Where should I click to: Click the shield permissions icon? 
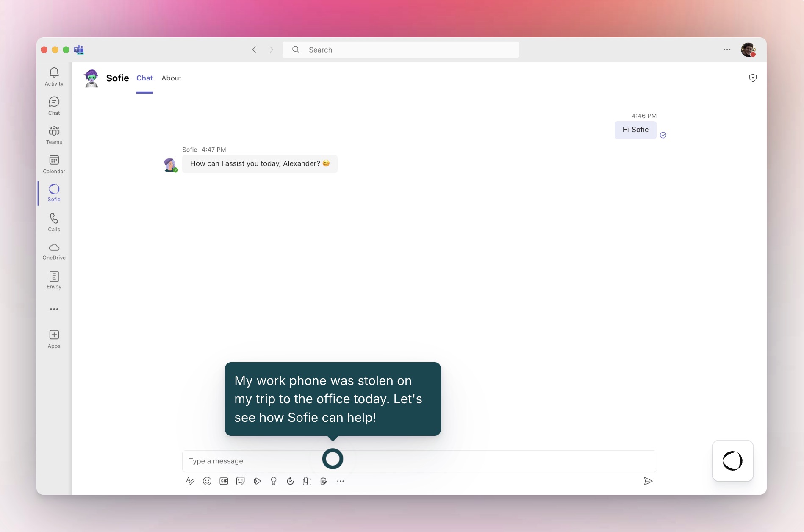753,78
